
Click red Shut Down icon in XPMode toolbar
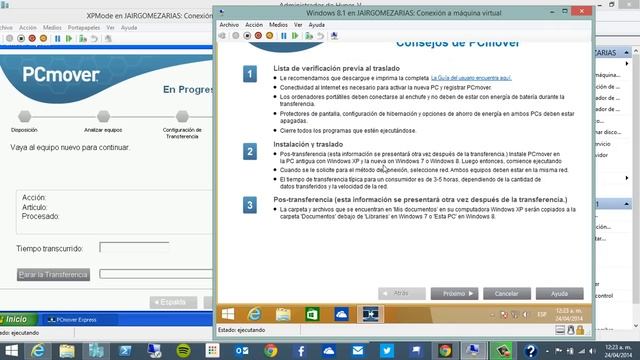[x=32, y=39]
